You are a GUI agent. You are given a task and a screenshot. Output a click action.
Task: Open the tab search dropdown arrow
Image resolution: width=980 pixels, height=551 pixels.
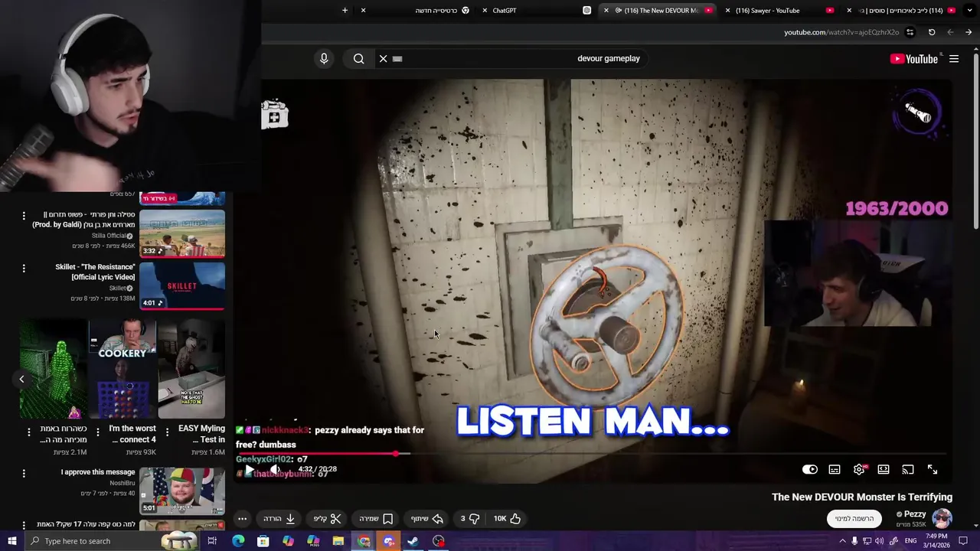coord(969,10)
